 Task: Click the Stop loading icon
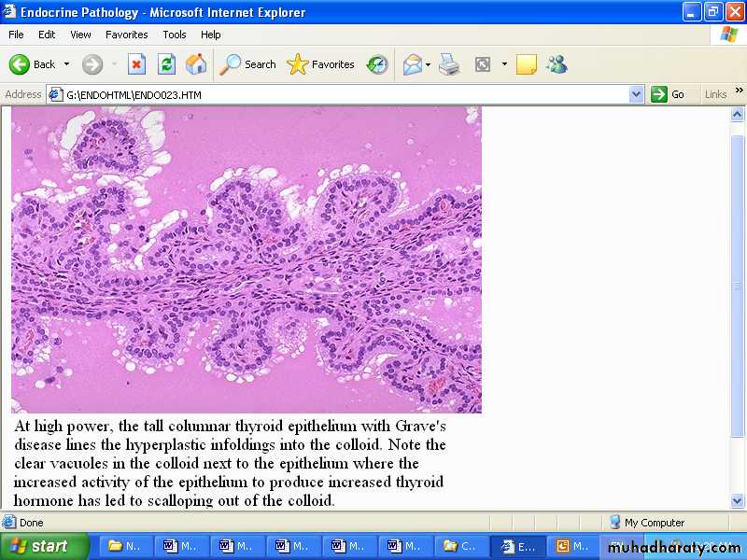pos(136,64)
